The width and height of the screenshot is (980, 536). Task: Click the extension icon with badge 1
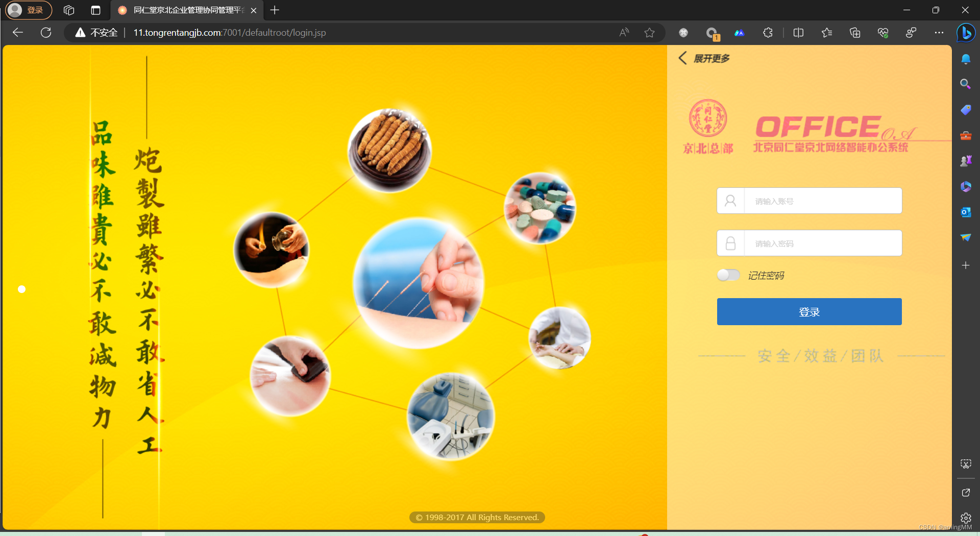click(712, 34)
